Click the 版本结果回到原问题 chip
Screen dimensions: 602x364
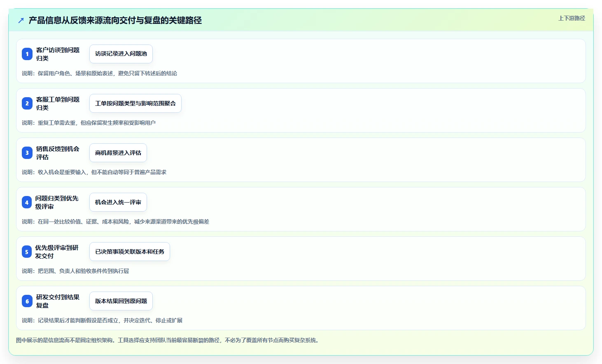click(x=121, y=301)
